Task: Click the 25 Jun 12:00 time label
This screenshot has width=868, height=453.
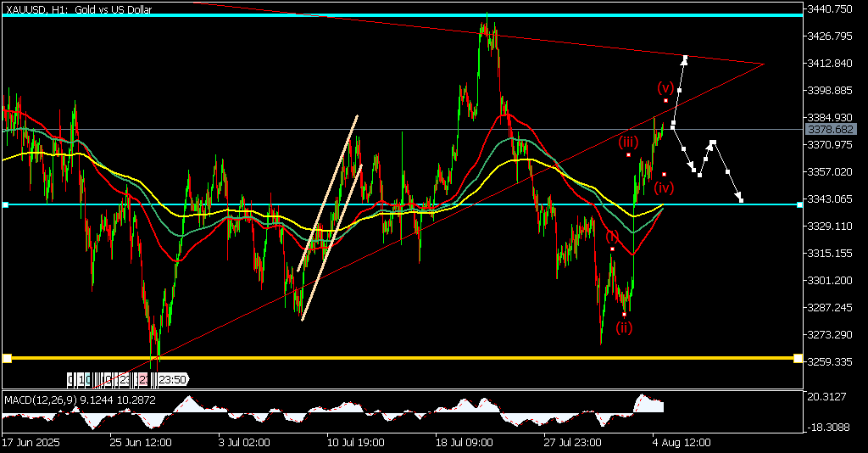Action: tap(141, 443)
